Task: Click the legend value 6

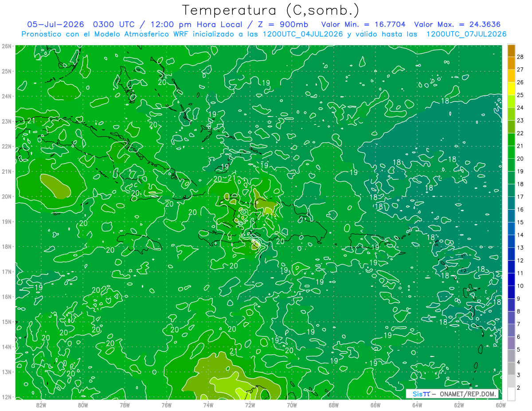Action: pos(519,337)
